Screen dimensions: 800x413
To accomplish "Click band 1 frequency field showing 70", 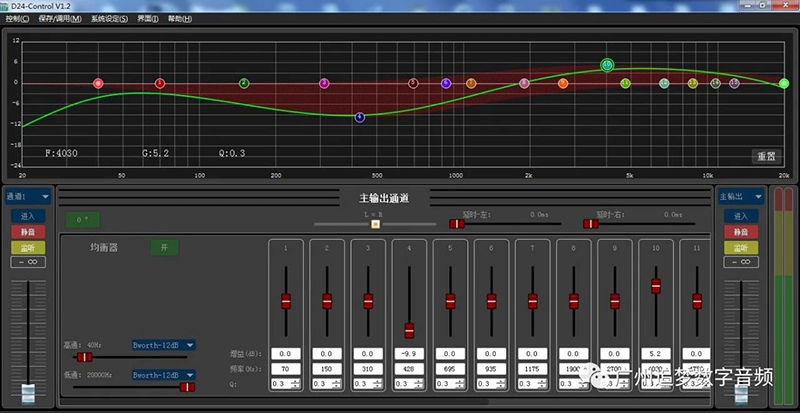I will point(285,368).
